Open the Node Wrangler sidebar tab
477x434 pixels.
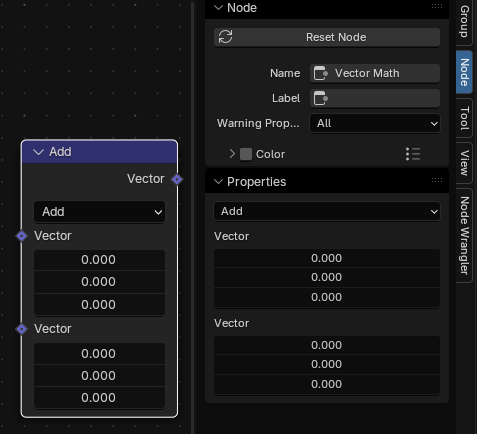coord(464,235)
